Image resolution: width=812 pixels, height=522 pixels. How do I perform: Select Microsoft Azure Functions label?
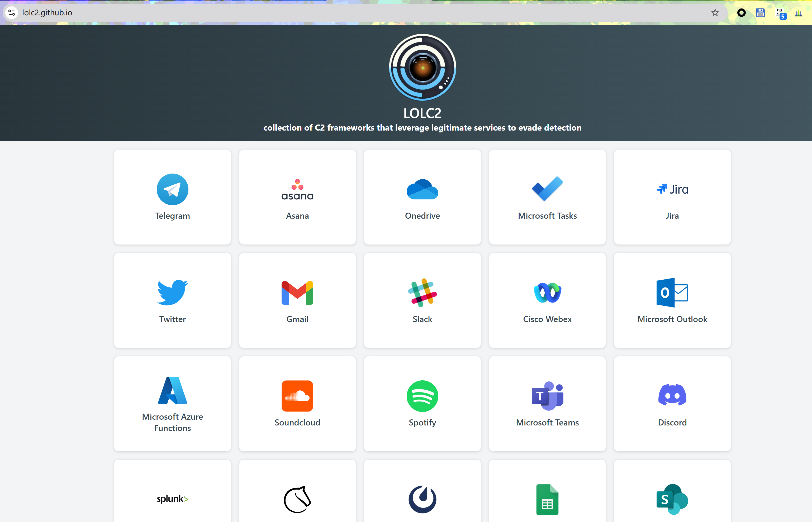172,422
